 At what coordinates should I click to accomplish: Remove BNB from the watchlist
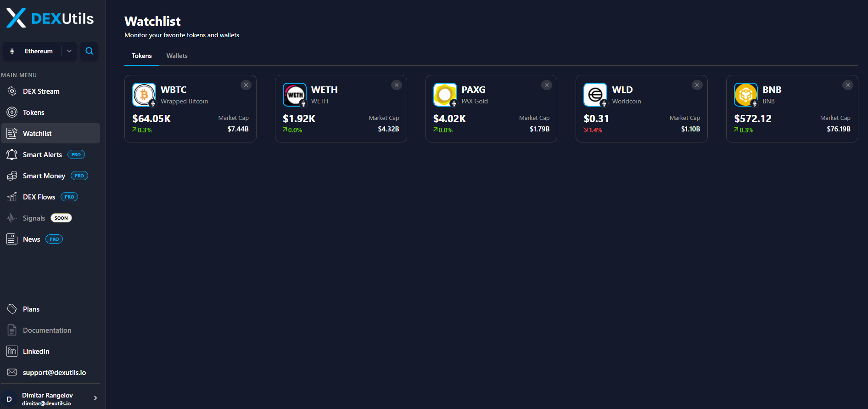848,85
